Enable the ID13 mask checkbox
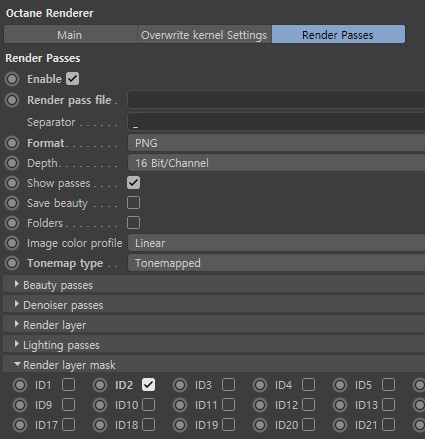425x439 pixels. tap(388, 405)
